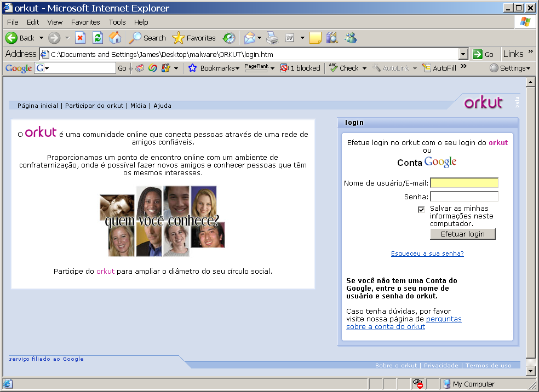Refresh the page using the green arrows icon
The width and height of the screenshot is (539, 392).
click(x=98, y=38)
